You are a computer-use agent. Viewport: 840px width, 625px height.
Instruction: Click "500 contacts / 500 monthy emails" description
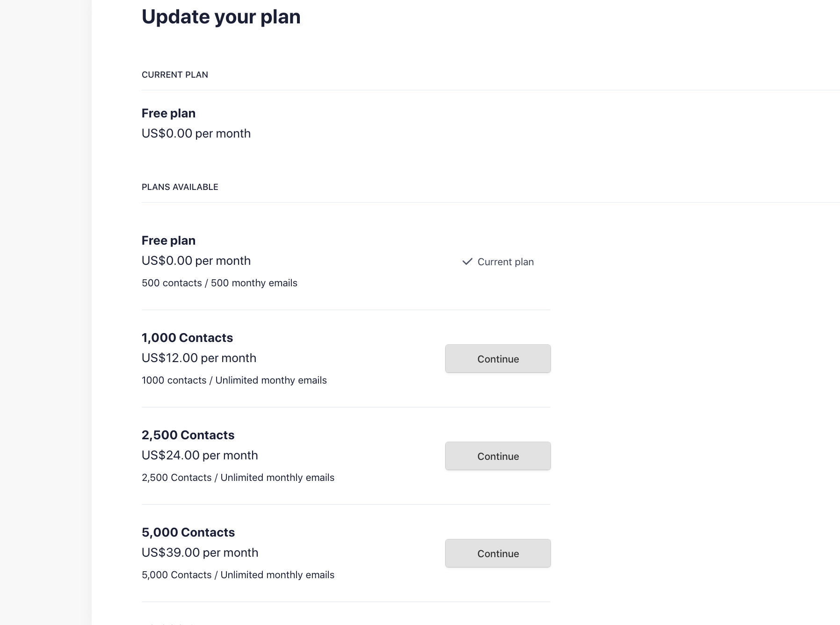pos(219,283)
